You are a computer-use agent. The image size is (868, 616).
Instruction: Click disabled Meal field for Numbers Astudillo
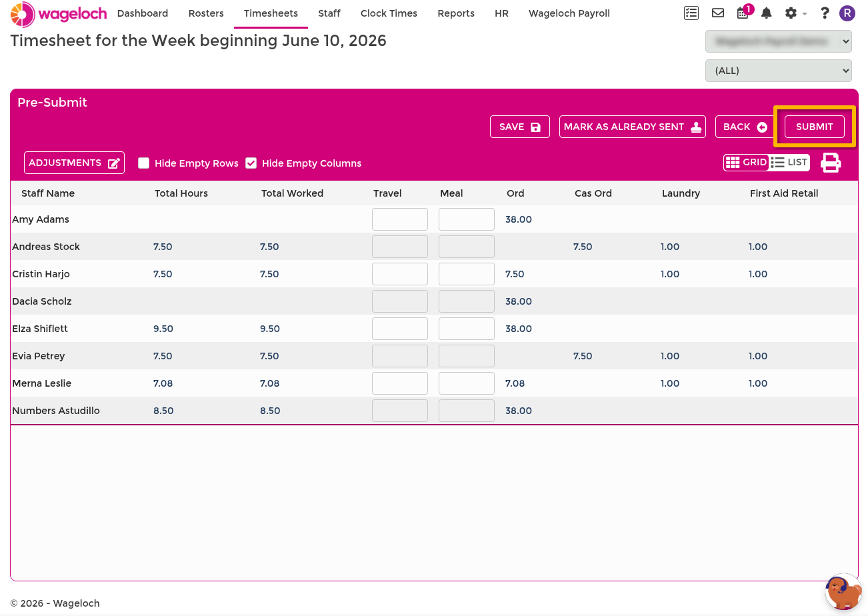pos(467,411)
